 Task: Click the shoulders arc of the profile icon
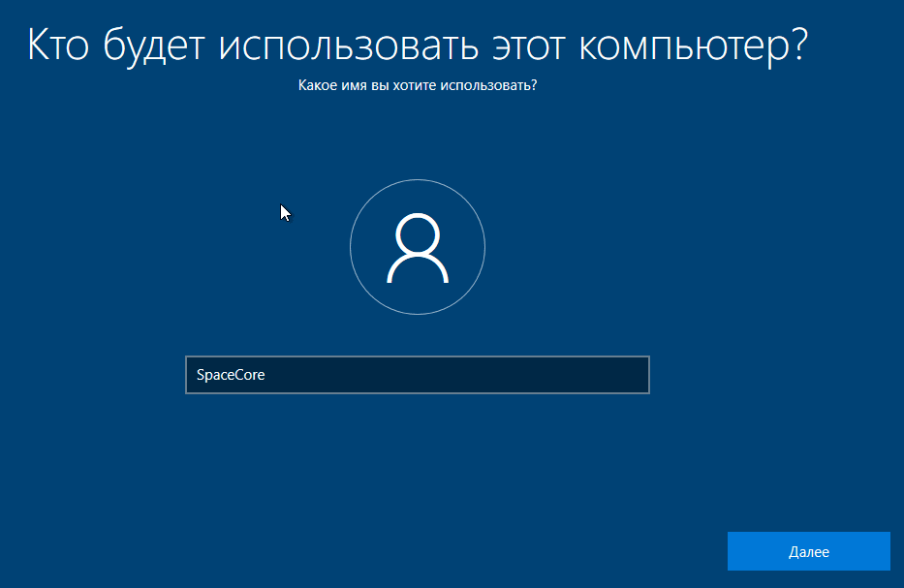[417, 264]
